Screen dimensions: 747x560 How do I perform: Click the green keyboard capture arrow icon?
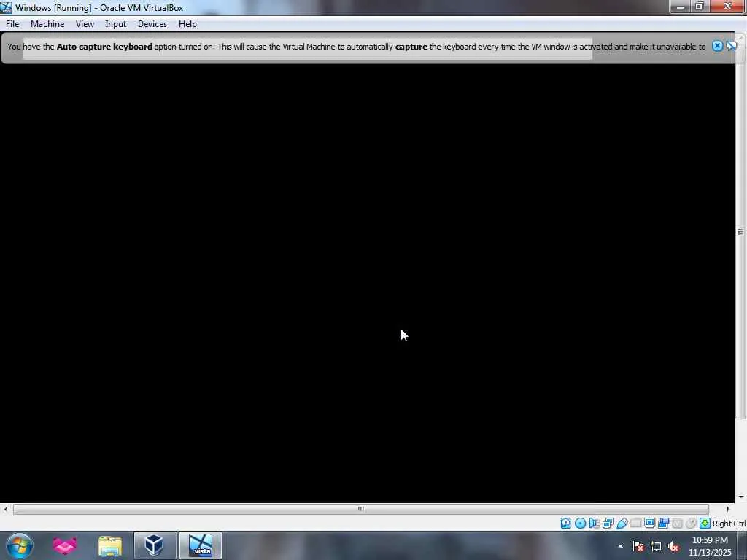[705, 524]
